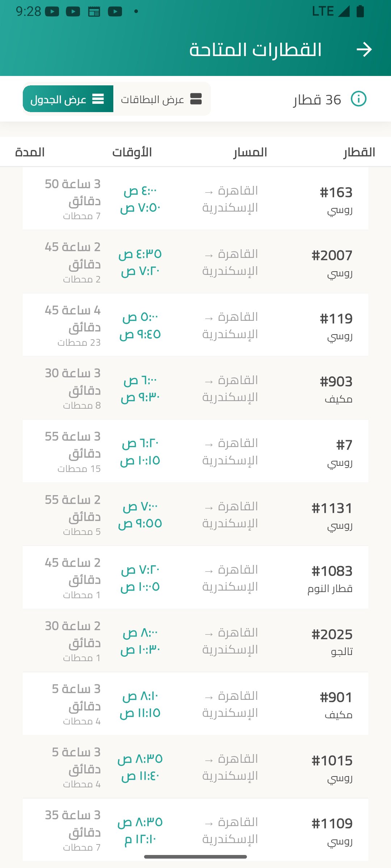This screenshot has width=391, height=868.
Task: Tap the battery icon in status bar
Action: pos(360,12)
